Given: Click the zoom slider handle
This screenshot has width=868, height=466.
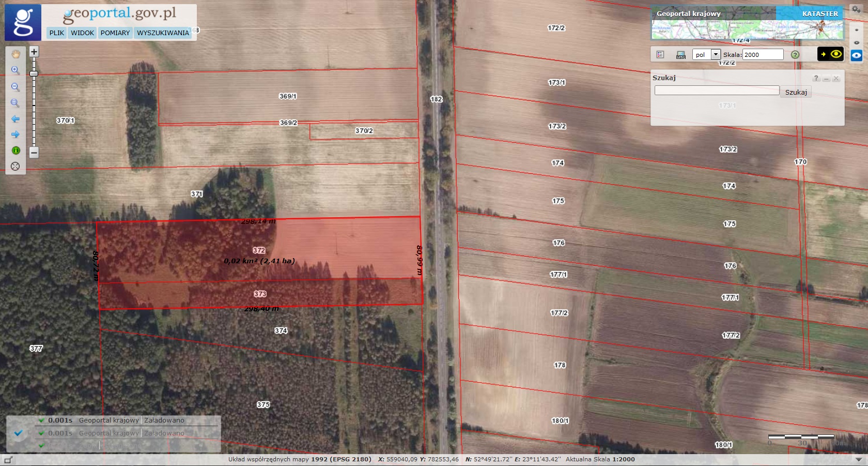Looking at the screenshot, I should pyautogui.click(x=34, y=74).
